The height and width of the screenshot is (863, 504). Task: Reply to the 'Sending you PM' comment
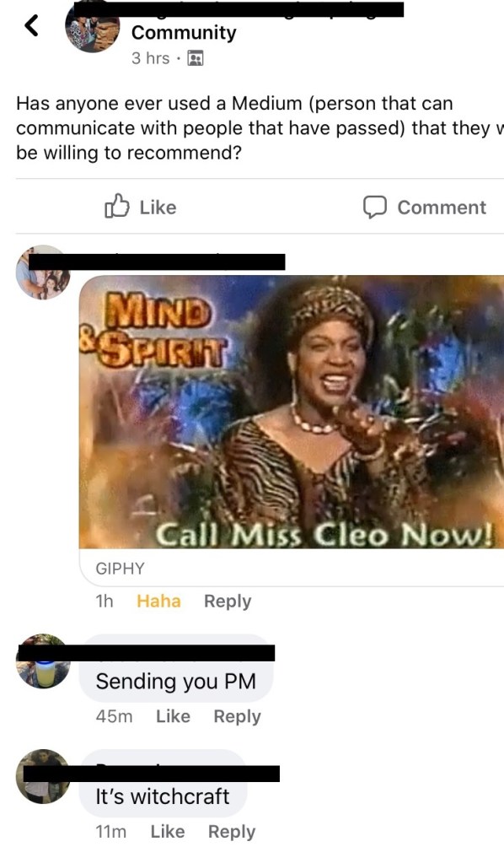tap(237, 716)
